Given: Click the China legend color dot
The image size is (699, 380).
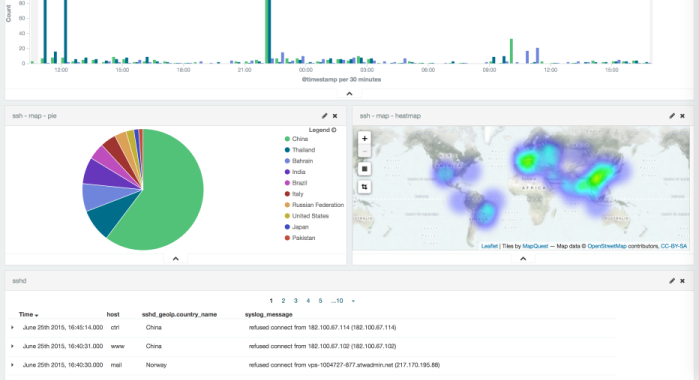Looking at the screenshot, I should 287,139.
